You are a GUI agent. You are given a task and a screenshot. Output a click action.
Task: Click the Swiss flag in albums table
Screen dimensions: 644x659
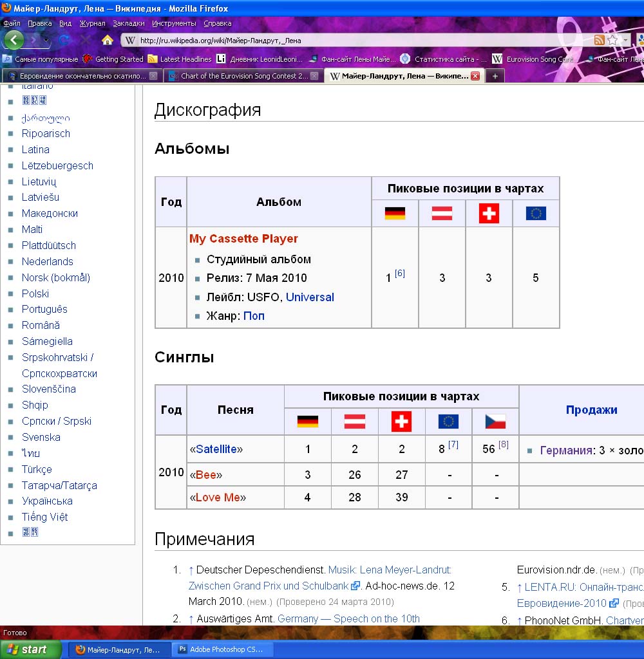(489, 214)
